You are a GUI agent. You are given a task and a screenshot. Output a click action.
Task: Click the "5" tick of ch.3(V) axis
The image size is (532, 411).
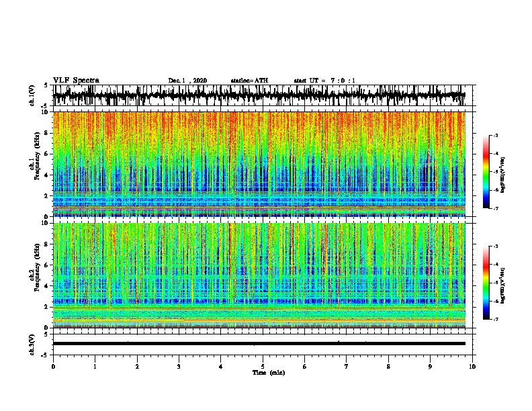click(46, 334)
